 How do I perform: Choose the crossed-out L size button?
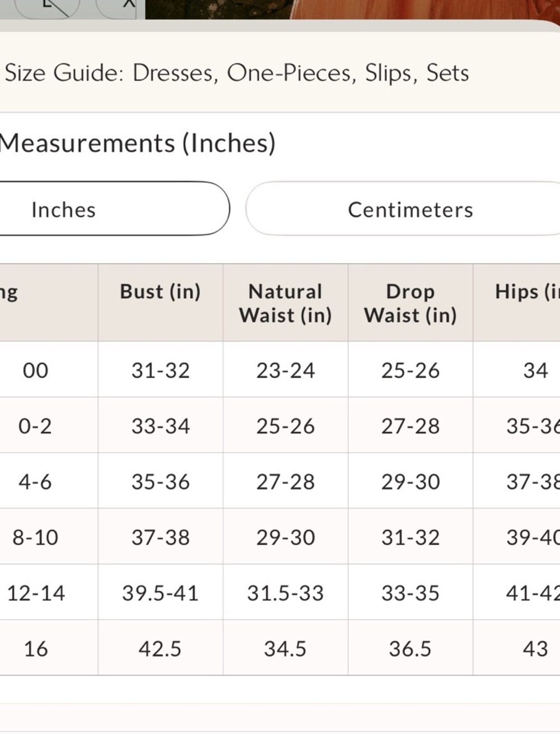(x=47, y=8)
